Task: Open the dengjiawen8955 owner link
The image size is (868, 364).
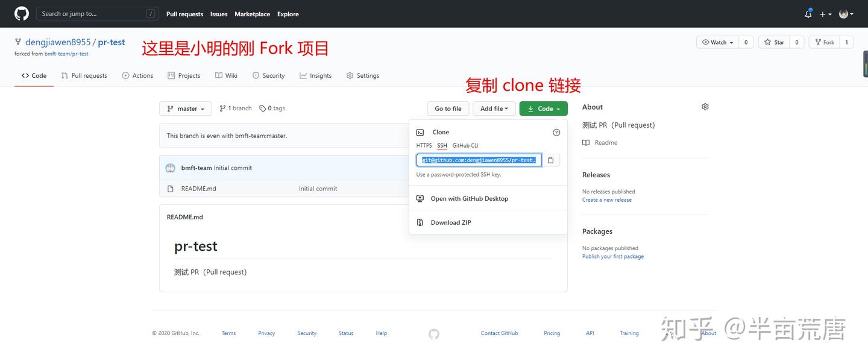Action: point(58,42)
